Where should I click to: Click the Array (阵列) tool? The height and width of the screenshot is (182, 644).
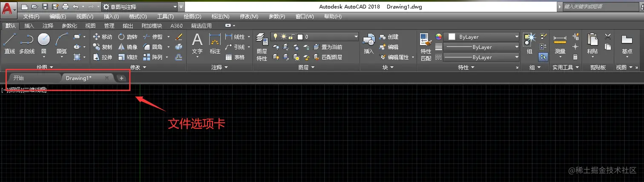(153, 57)
